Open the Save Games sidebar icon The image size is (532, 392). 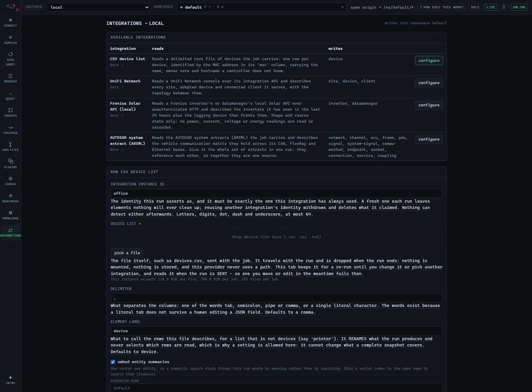[x=10, y=59]
